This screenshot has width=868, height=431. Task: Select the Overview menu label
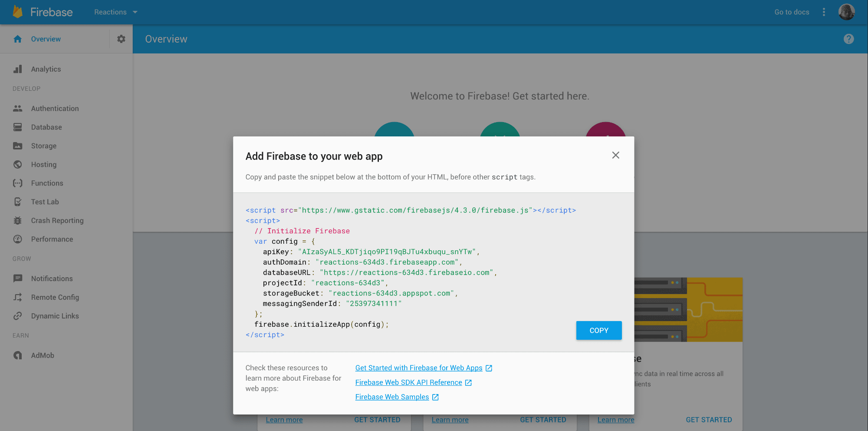click(x=46, y=39)
